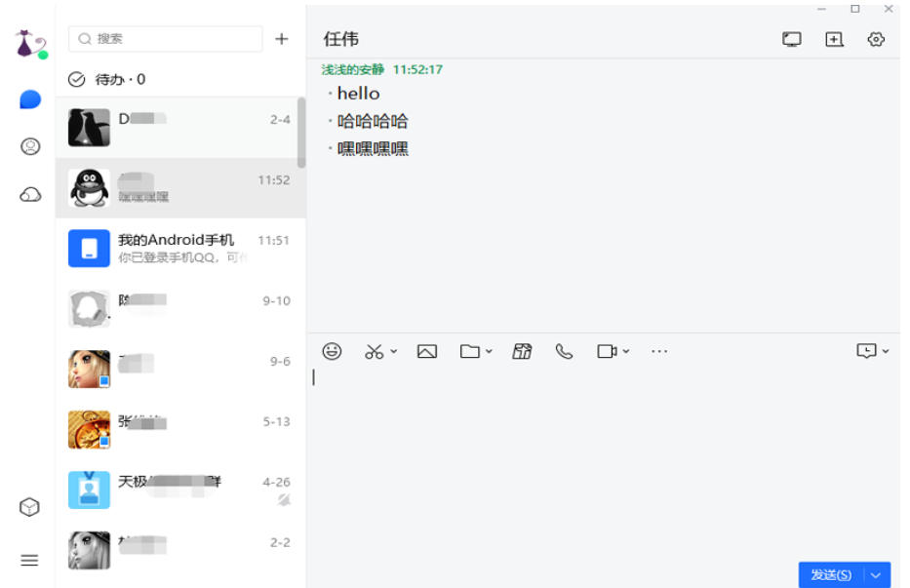The image size is (910, 588).
Task: Start a voice call with 任伟
Action: coord(566,350)
